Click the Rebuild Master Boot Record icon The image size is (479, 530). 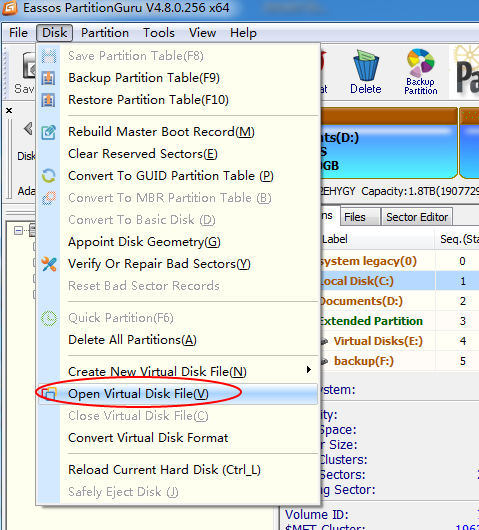coord(49,132)
